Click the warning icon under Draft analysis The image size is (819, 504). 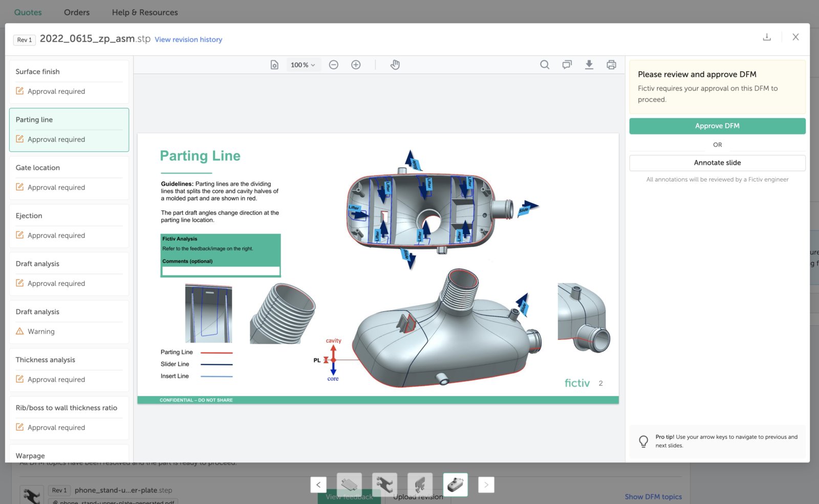tap(19, 331)
